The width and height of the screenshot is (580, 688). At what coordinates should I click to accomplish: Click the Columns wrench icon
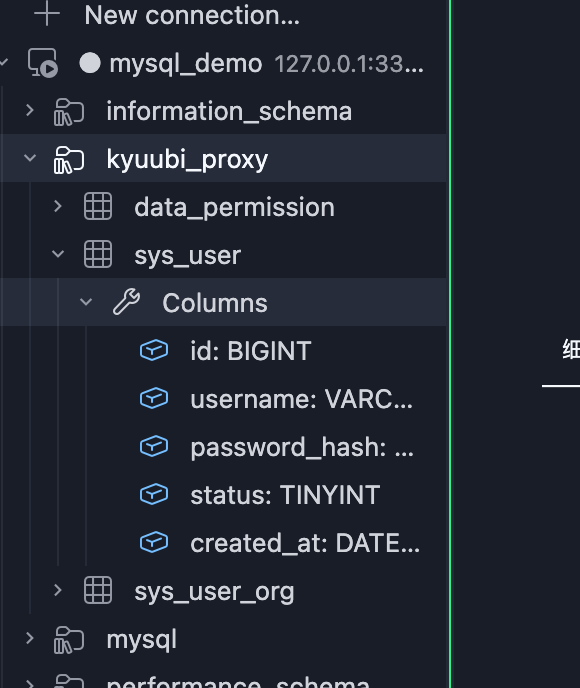(126, 302)
